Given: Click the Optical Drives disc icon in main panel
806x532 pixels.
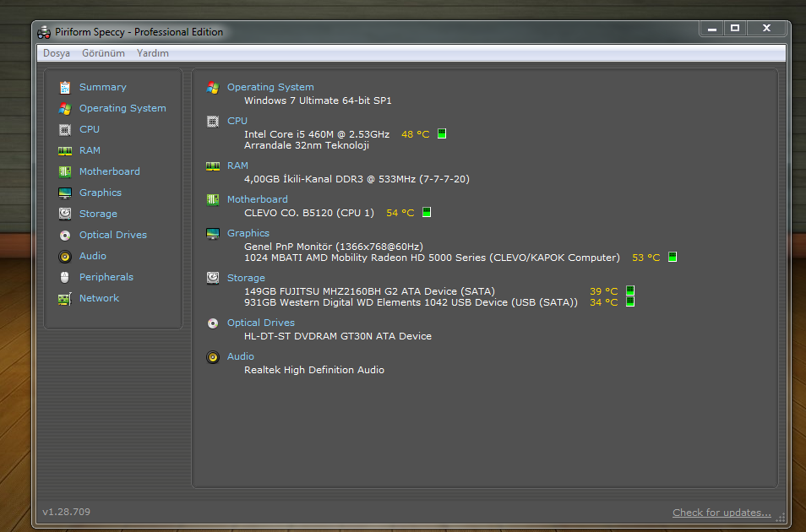Looking at the screenshot, I should pyautogui.click(x=213, y=323).
